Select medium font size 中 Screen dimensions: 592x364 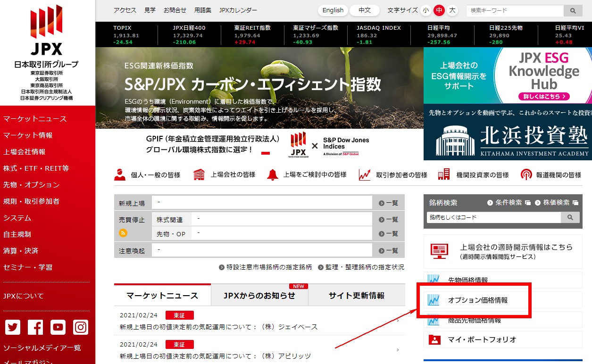(439, 10)
